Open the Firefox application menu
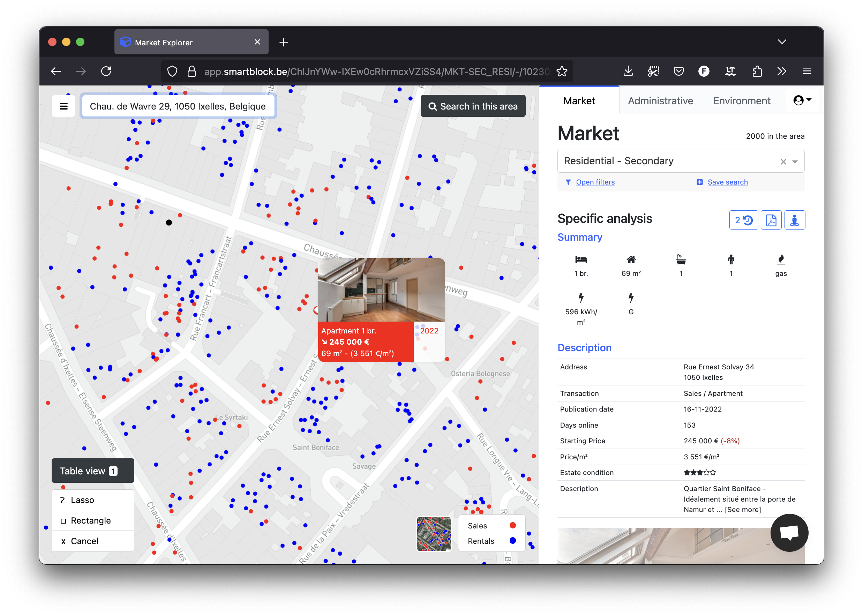Image resolution: width=863 pixels, height=616 pixels. pyautogui.click(x=807, y=71)
